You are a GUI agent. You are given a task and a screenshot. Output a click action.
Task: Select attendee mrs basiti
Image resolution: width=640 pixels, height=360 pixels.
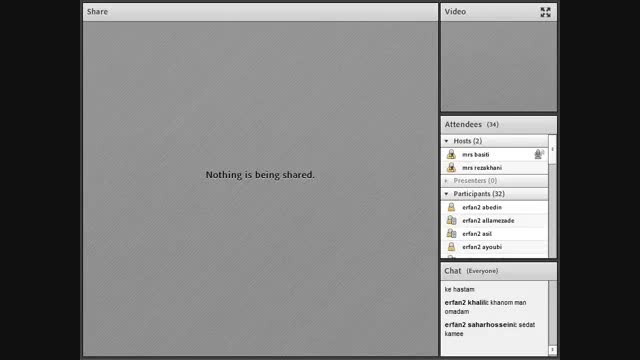click(x=494, y=154)
